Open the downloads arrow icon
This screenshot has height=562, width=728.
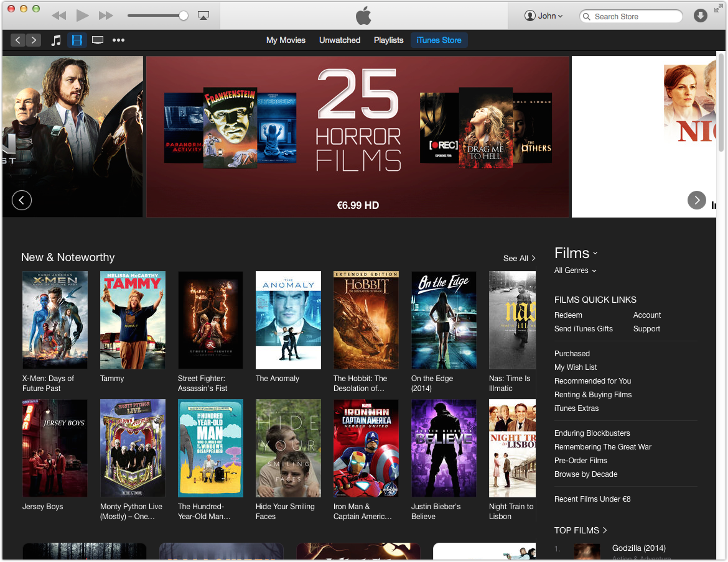700,16
